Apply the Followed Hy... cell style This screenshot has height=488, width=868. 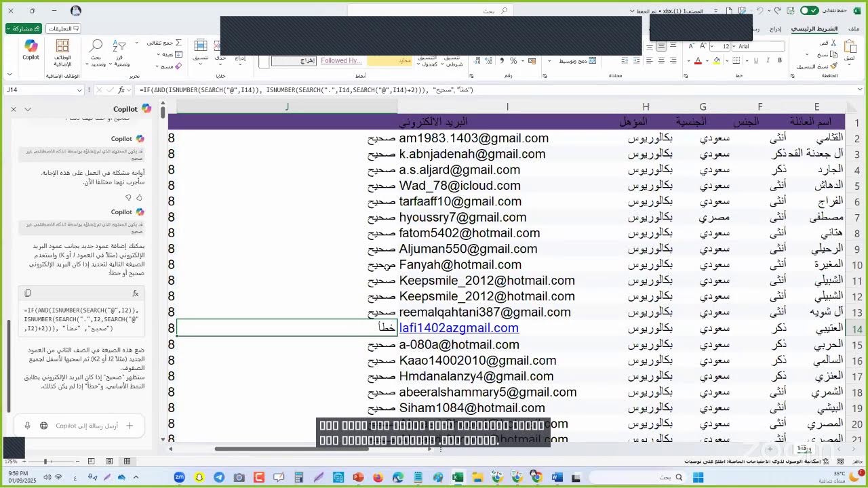click(x=341, y=60)
